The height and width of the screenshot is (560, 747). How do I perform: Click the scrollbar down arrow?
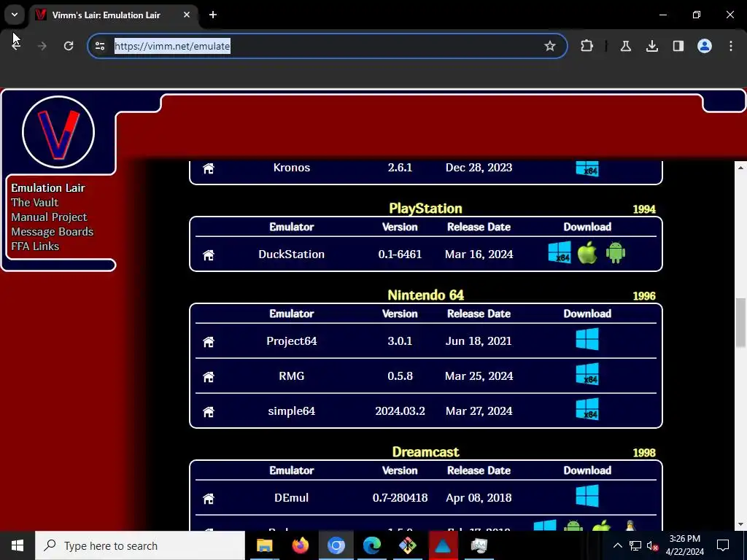[x=740, y=524]
